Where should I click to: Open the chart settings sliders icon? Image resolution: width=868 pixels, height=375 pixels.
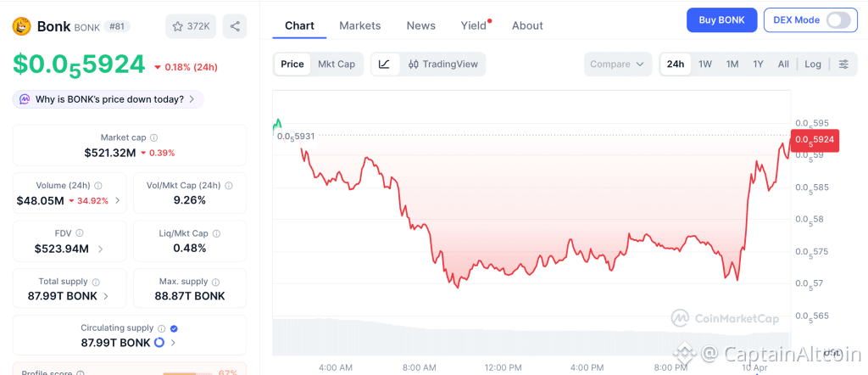[x=843, y=64]
